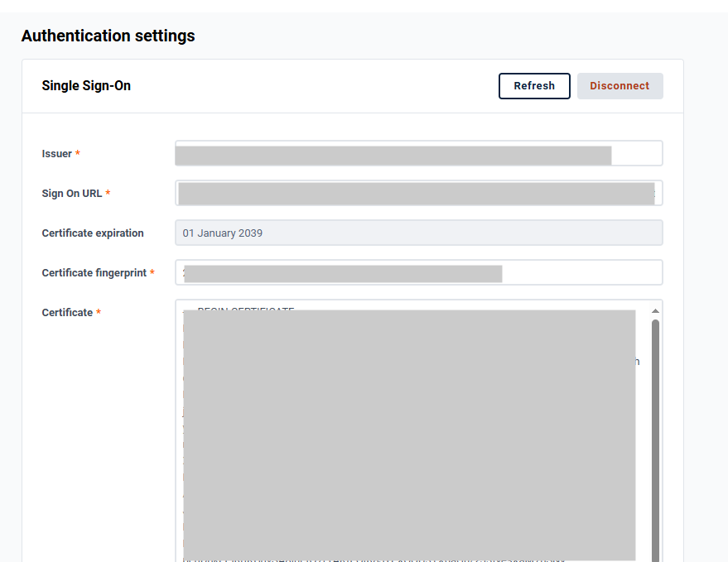The width and height of the screenshot is (728, 562).
Task: Click the BEGIN CERTIFICATE line of text
Action: point(246,310)
